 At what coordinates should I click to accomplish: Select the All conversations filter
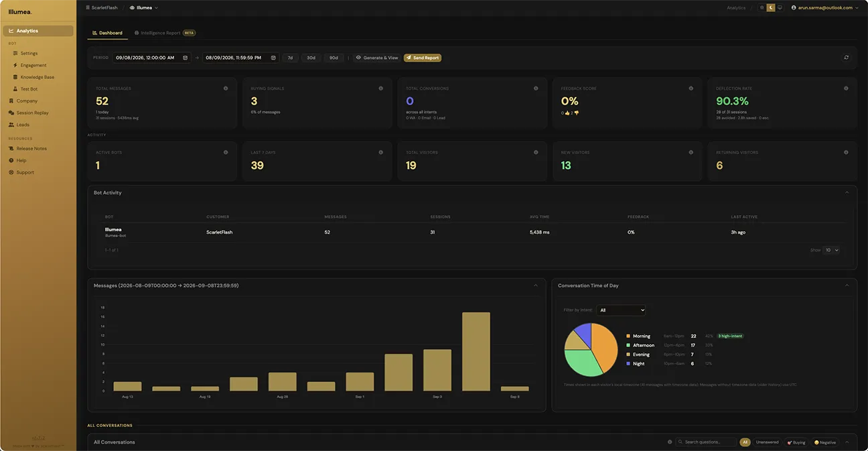click(x=745, y=442)
